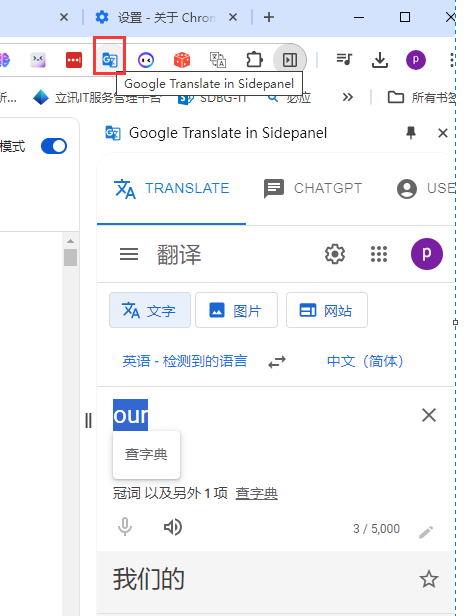This screenshot has width=471, height=616.
Task: Pin the Google Translate side panel
Action: (x=411, y=133)
